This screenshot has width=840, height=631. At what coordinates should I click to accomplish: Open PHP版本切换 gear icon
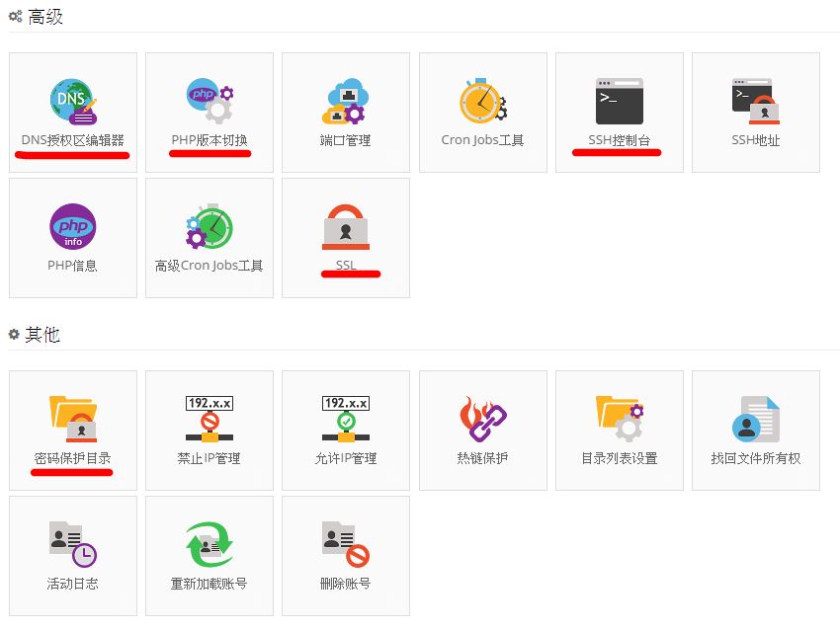(210, 101)
